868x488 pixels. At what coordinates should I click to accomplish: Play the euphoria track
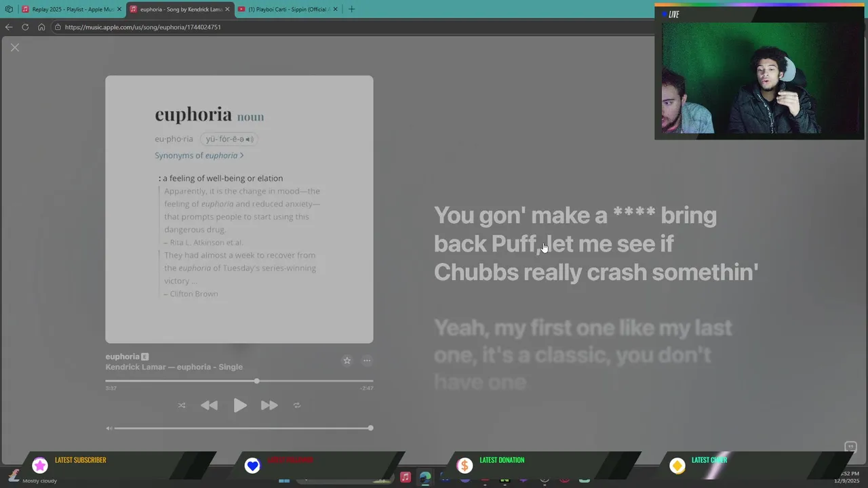tap(240, 405)
